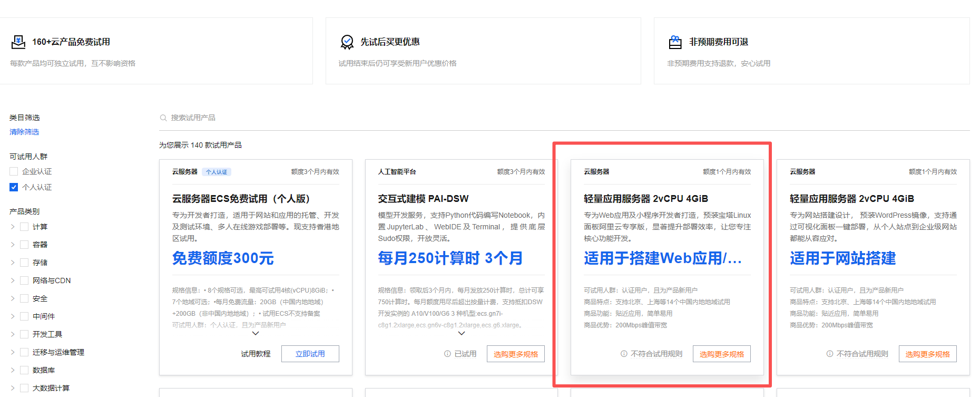Image resolution: width=980 pixels, height=397 pixels.
Task: Click the info icon beside 已试用
Action: (x=447, y=354)
